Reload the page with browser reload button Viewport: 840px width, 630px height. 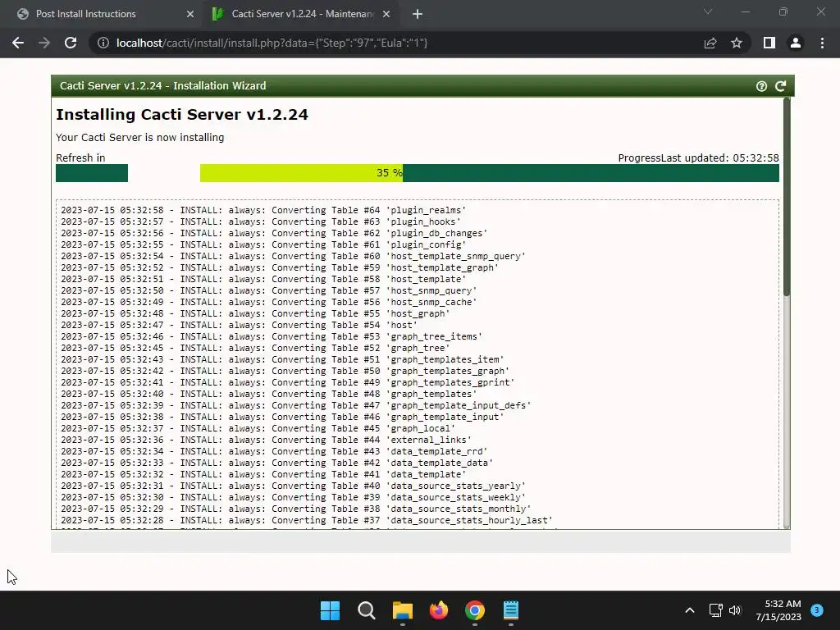pos(71,43)
